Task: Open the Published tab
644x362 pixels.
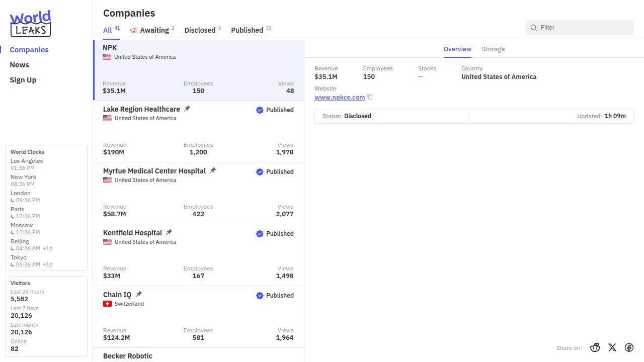Action: coord(251,30)
